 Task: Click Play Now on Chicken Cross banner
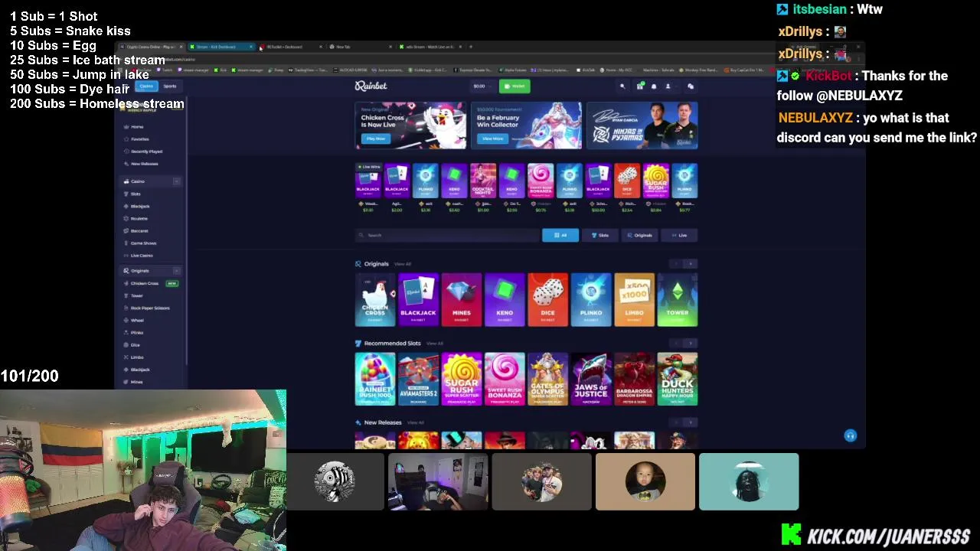[x=375, y=139]
